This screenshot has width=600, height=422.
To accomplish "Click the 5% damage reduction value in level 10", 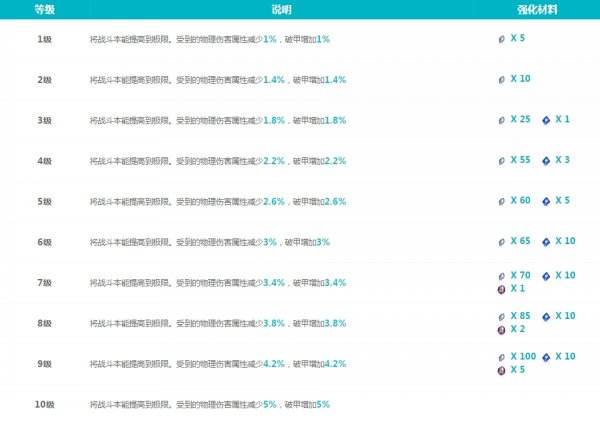I will (269, 404).
